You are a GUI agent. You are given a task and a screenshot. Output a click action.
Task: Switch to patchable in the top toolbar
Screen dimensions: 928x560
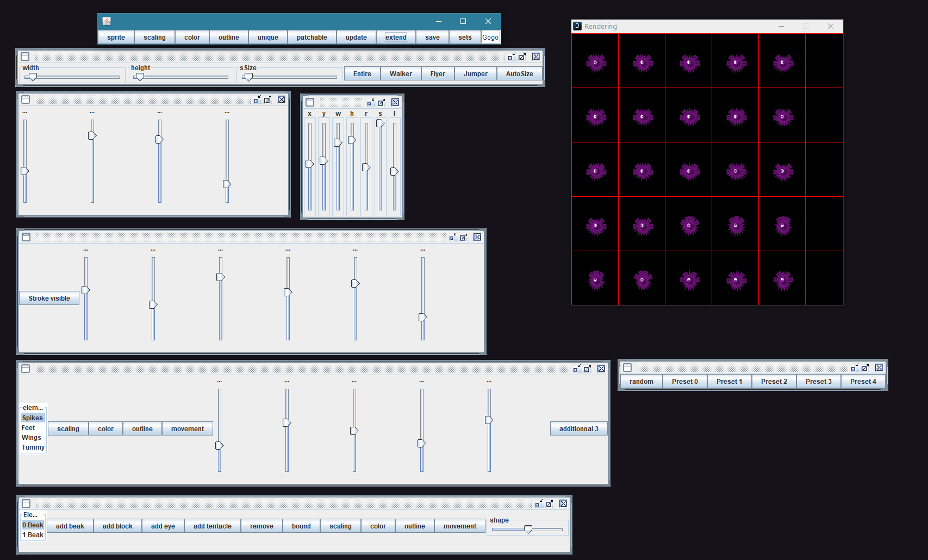tap(312, 38)
